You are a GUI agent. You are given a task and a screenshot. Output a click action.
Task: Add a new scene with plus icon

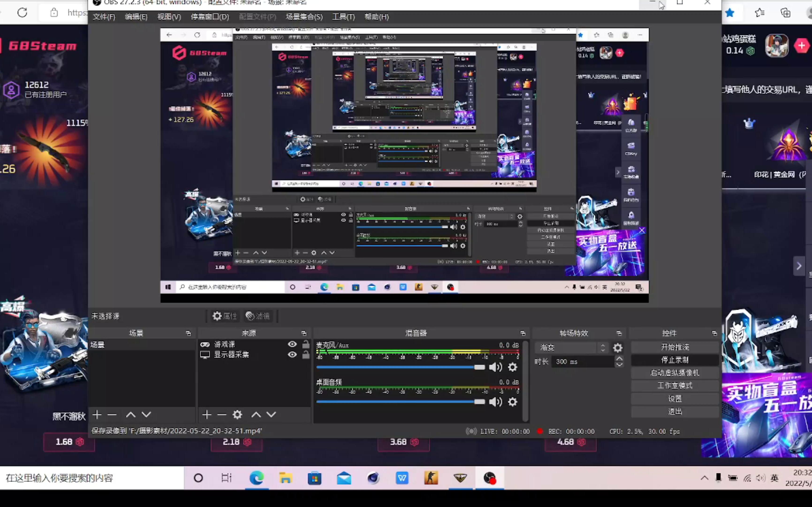97,415
